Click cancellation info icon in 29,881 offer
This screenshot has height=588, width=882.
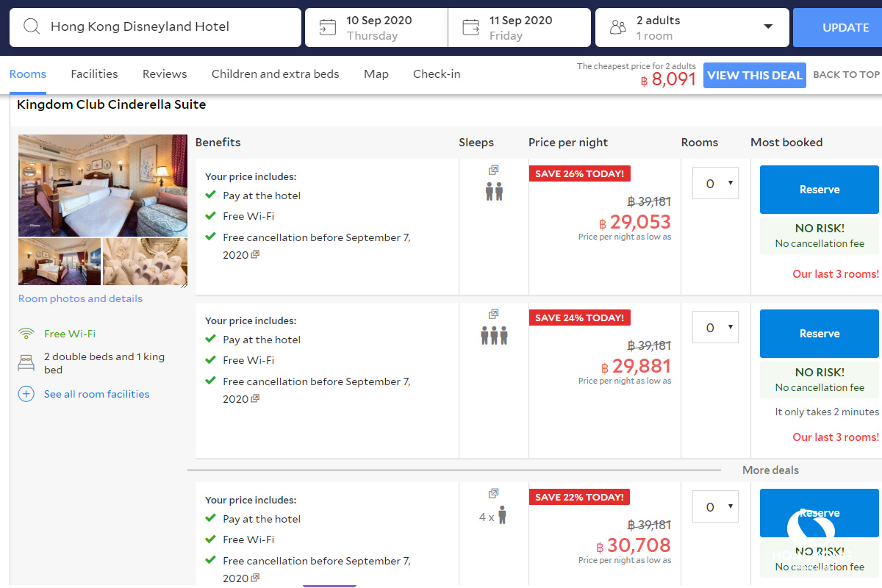pos(255,398)
